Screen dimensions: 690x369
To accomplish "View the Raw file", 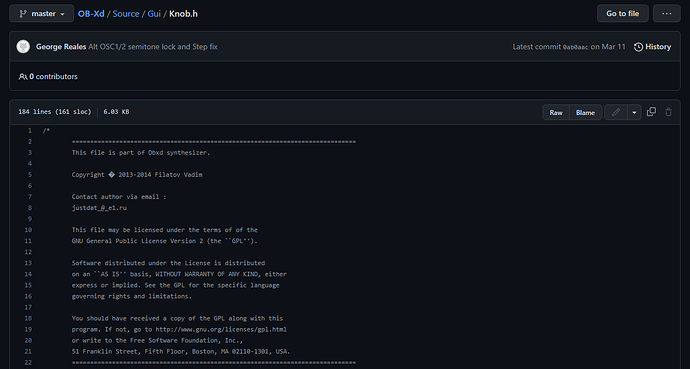I will click(556, 113).
